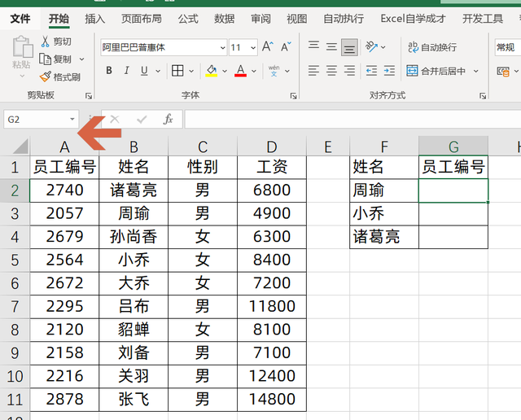Expand the merge cells dropdown arrow

point(475,71)
